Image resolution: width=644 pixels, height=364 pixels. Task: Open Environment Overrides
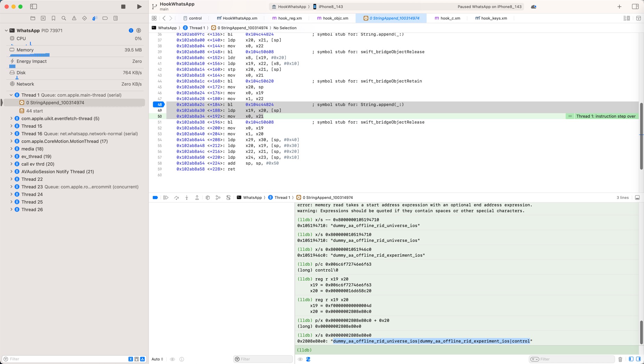point(228,198)
